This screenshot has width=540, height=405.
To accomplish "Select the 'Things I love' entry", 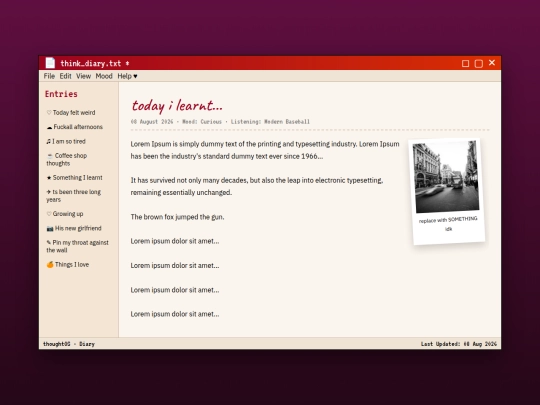I will (x=68, y=264).
